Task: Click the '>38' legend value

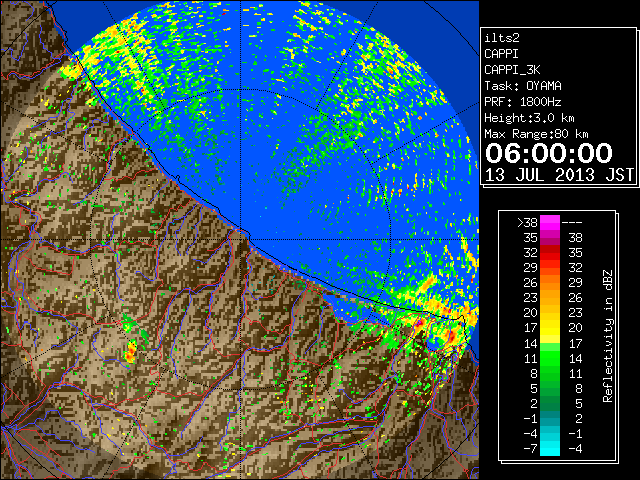Action: [527, 223]
